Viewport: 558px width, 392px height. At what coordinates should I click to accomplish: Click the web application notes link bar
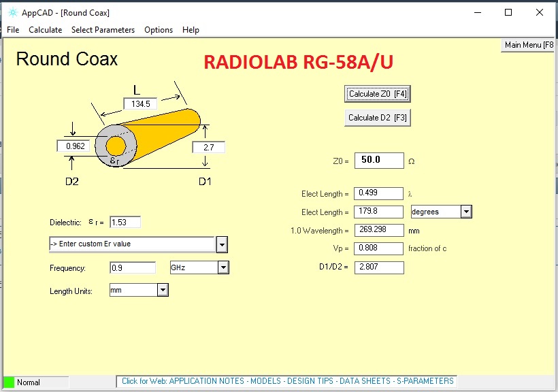(288, 381)
